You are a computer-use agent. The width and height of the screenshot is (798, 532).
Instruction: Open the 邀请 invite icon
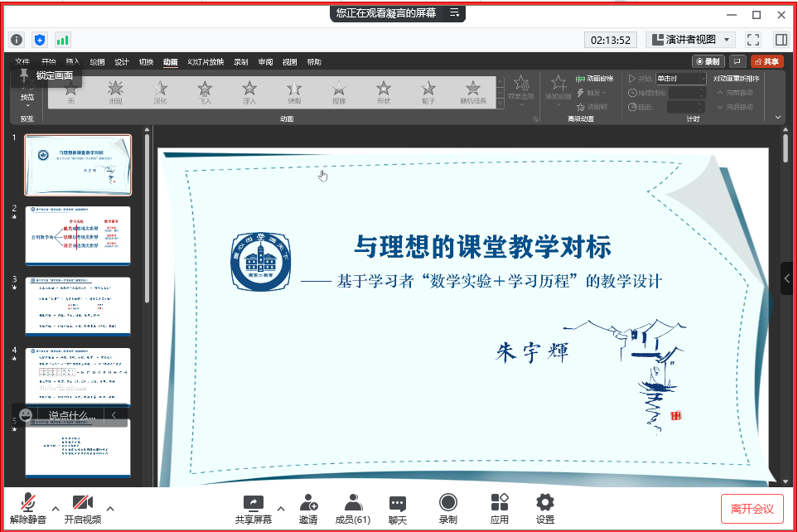pyautogui.click(x=308, y=508)
